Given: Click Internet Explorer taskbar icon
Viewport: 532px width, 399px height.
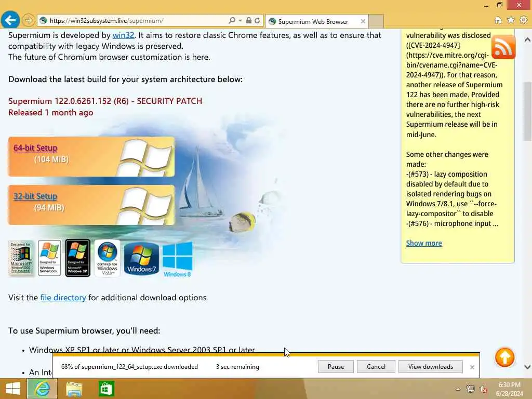Looking at the screenshot, I should click(x=42, y=389).
